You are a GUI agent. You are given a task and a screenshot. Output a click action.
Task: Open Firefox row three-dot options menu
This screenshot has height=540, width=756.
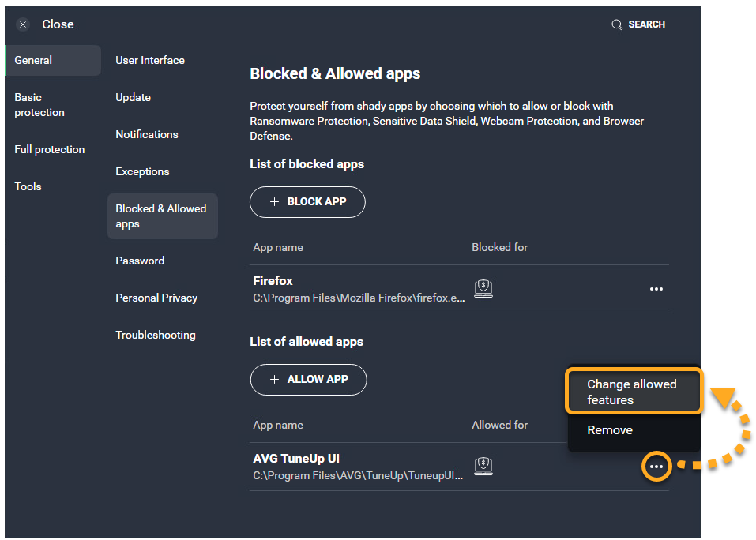(656, 289)
